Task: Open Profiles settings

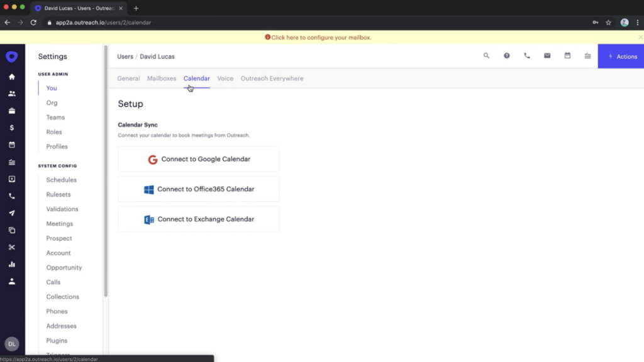Action: coord(57,146)
